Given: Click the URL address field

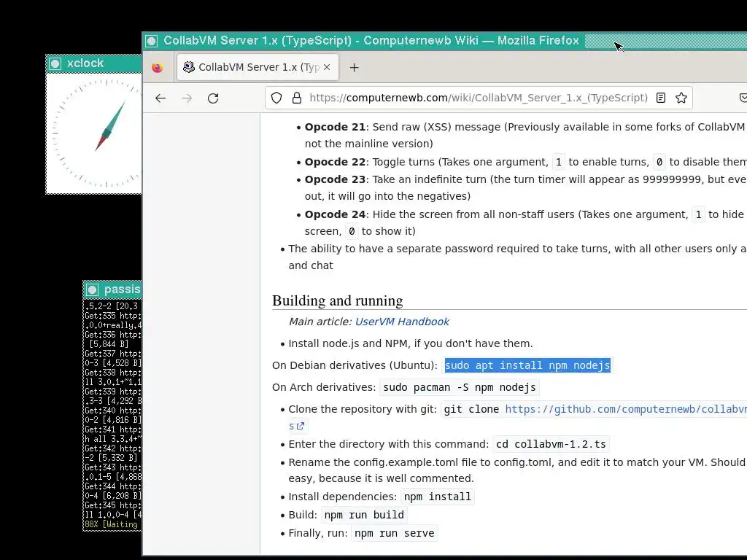Looking at the screenshot, I should click(479, 98).
